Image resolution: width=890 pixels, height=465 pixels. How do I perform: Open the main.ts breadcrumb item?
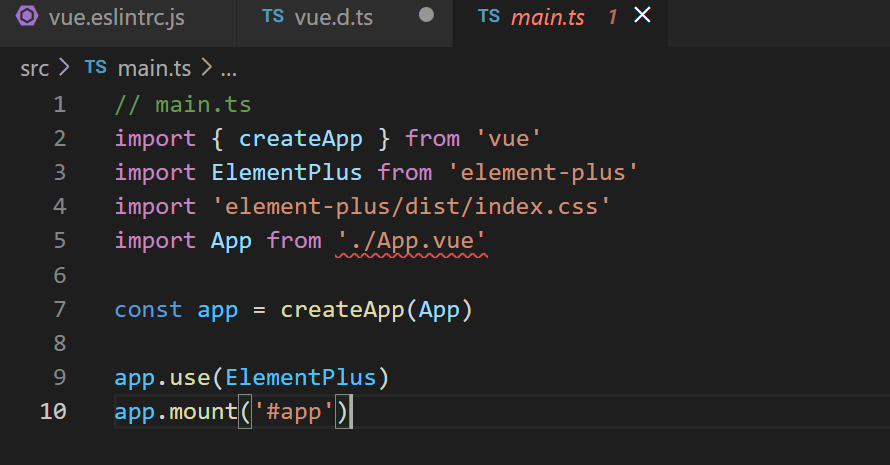coord(154,69)
